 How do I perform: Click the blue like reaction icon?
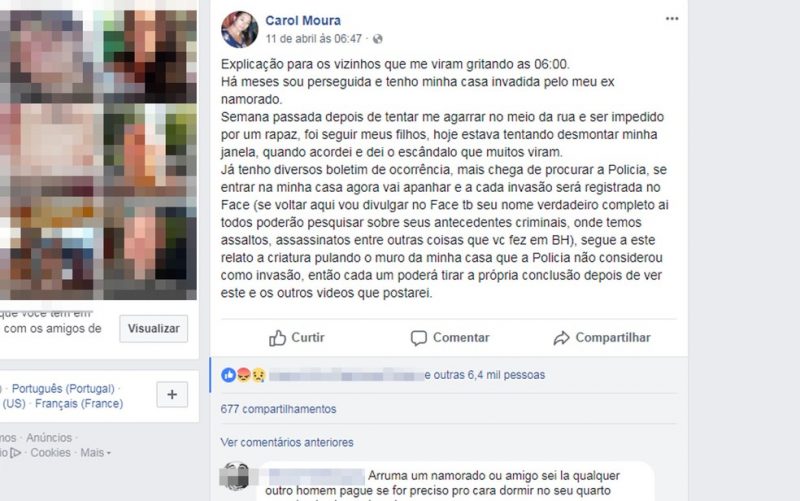(x=228, y=375)
